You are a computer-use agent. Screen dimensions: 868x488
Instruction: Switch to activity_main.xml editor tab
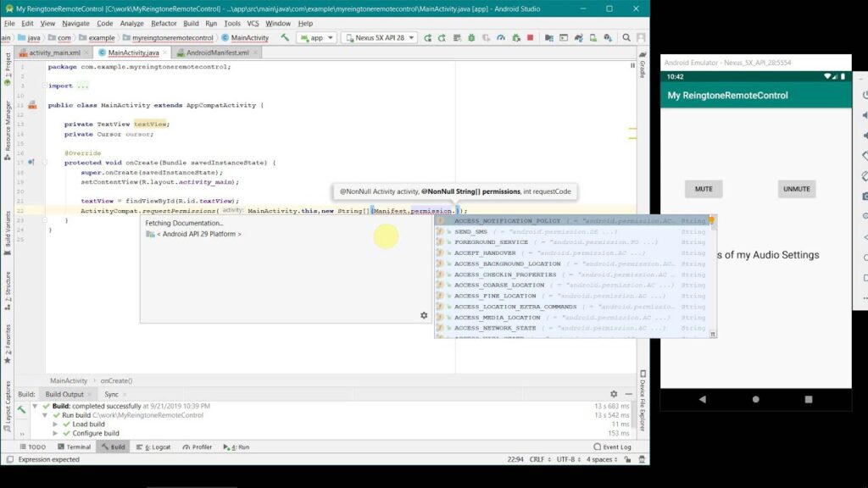coord(53,53)
